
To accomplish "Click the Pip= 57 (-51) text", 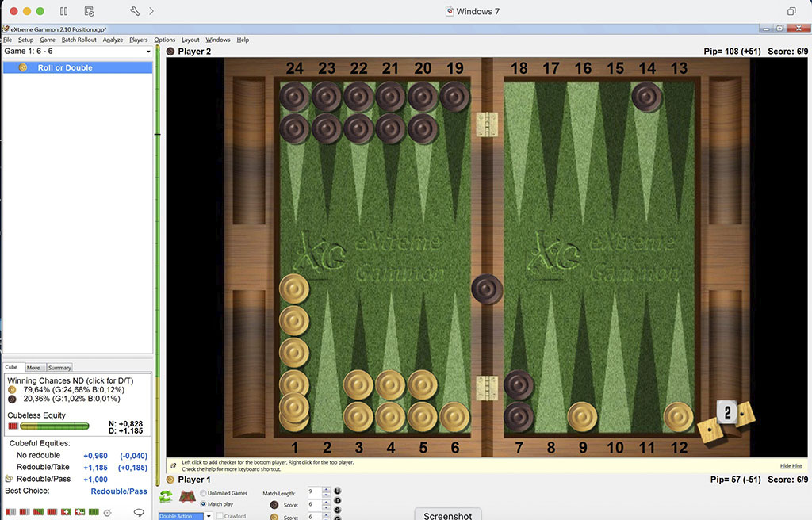I will (735, 480).
